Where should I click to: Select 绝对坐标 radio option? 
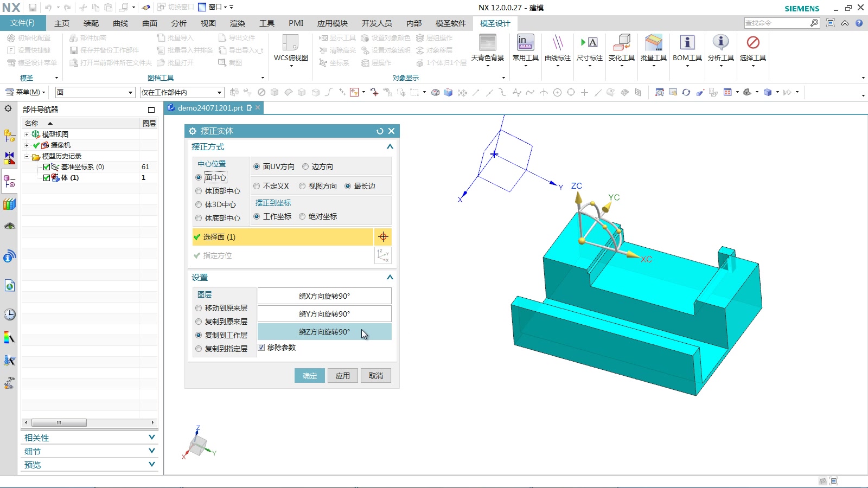coord(302,216)
